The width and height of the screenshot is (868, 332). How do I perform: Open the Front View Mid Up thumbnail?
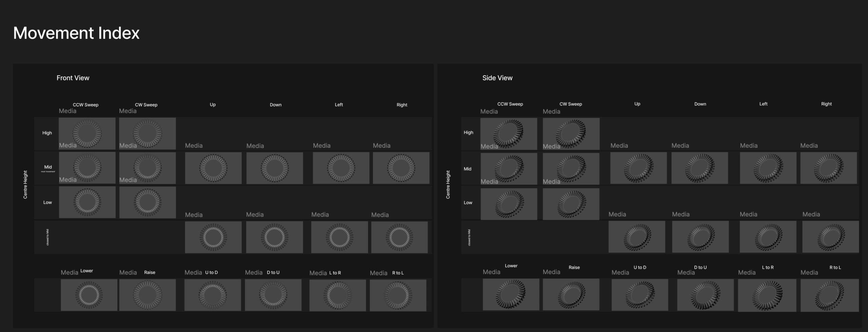[213, 168]
